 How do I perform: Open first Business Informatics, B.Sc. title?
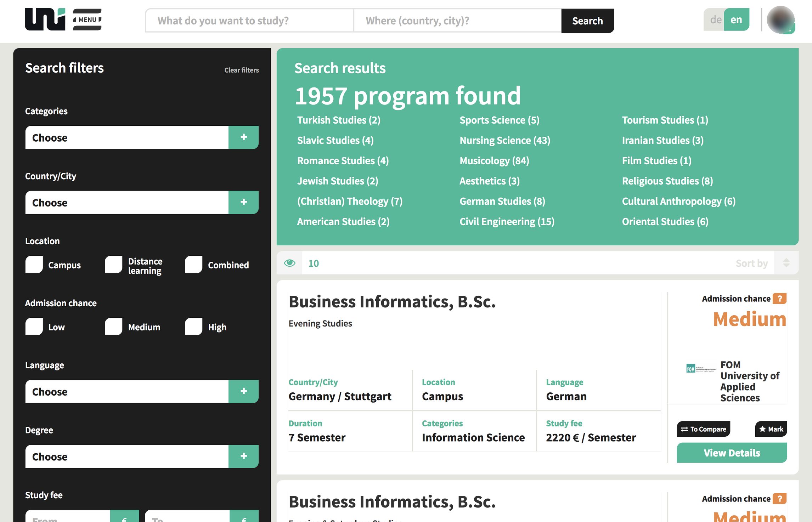[x=392, y=302]
